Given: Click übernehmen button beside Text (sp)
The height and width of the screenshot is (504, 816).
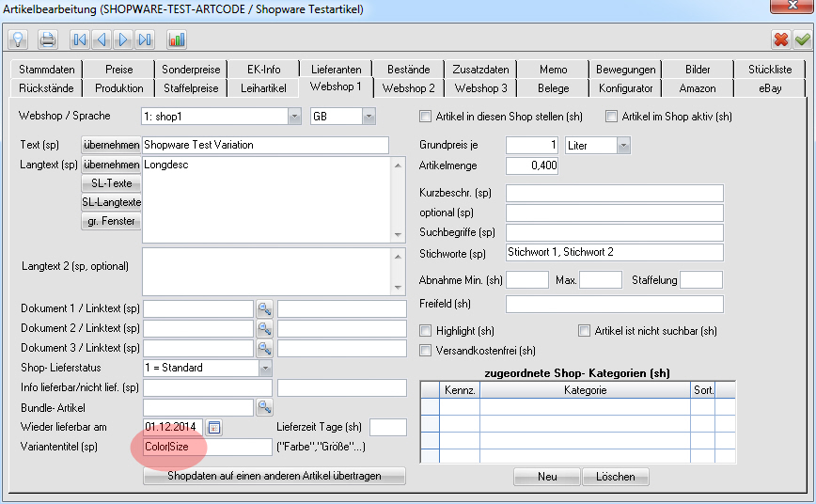Looking at the screenshot, I should coord(111,145).
